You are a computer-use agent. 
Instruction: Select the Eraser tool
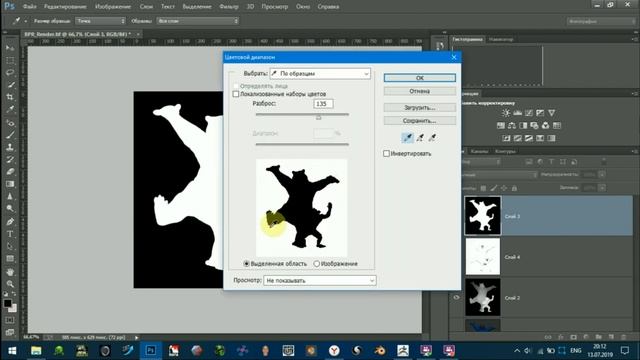coord(10,171)
